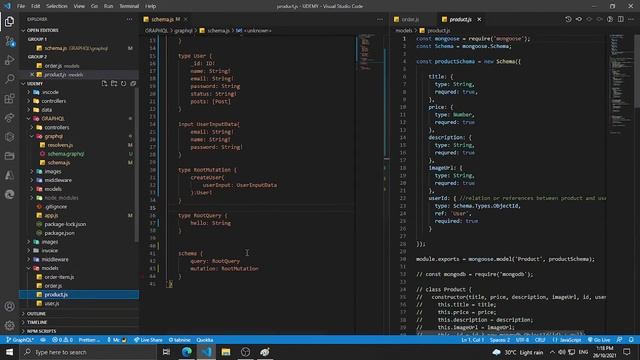Click the eye icon in status bar
The image size is (640, 360).
coord(43,340)
